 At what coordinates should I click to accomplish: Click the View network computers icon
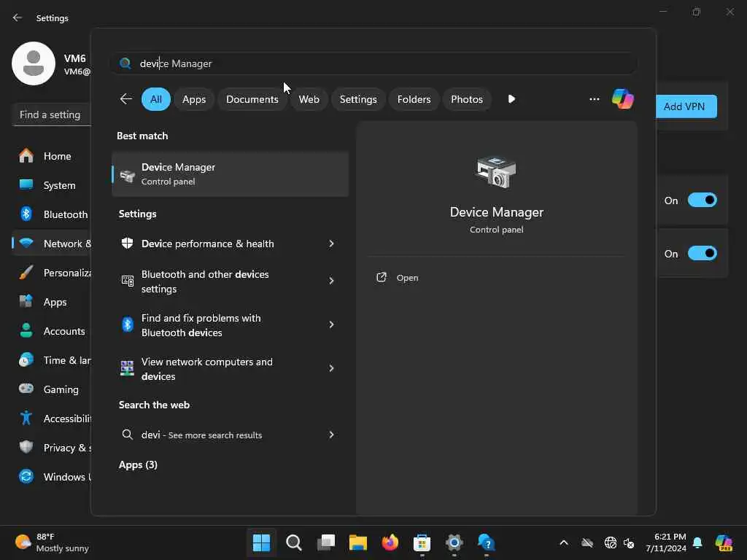(127, 368)
